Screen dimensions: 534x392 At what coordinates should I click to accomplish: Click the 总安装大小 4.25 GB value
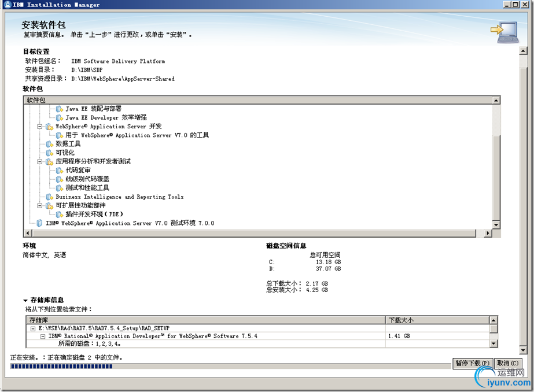coord(316,290)
